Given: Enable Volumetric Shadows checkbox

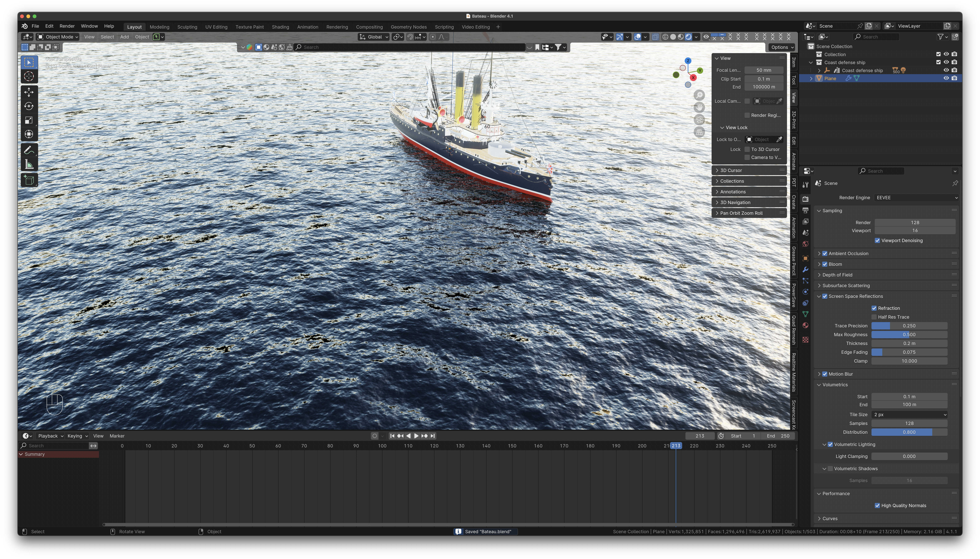Looking at the screenshot, I should pos(830,469).
